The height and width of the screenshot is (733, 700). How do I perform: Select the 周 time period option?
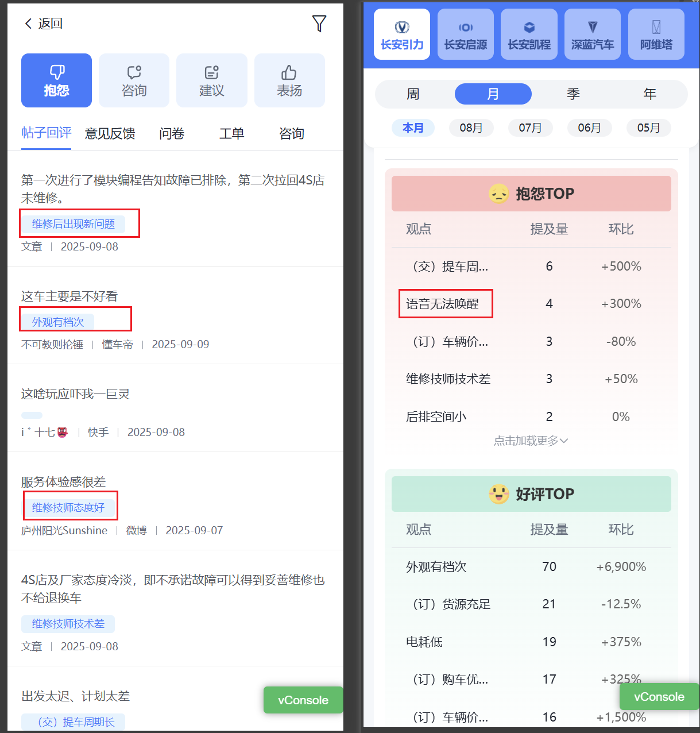[x=413, y=94]
